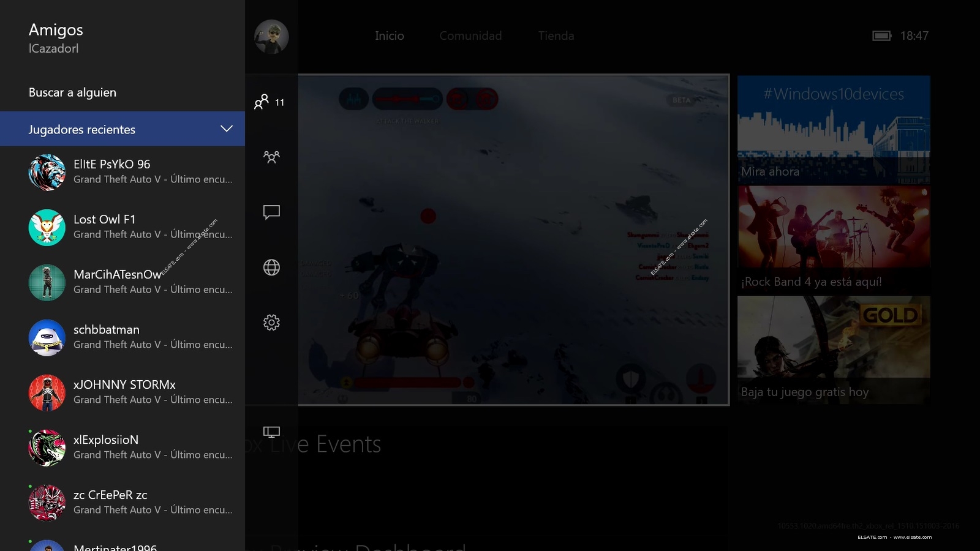Open the Settings gear icon

coord(271,323)
